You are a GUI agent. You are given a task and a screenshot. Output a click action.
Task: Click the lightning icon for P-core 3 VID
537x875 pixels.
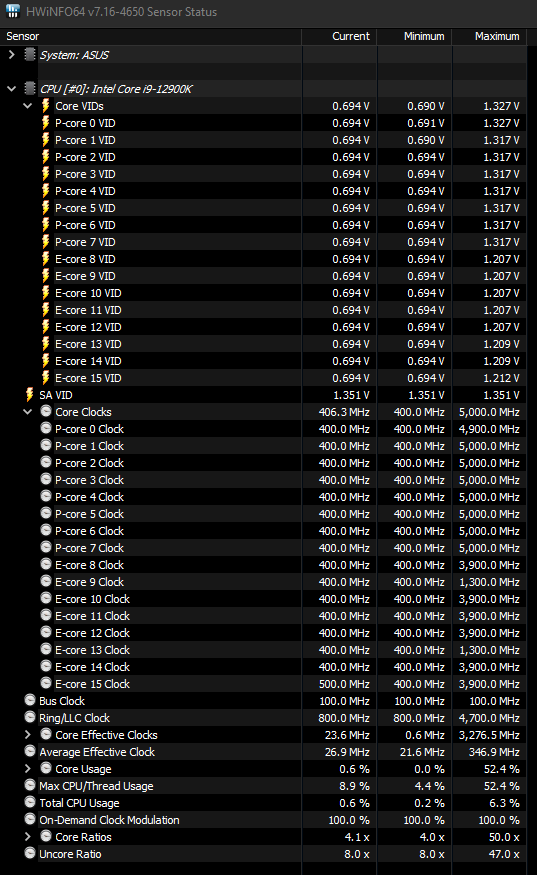[46, 174]
